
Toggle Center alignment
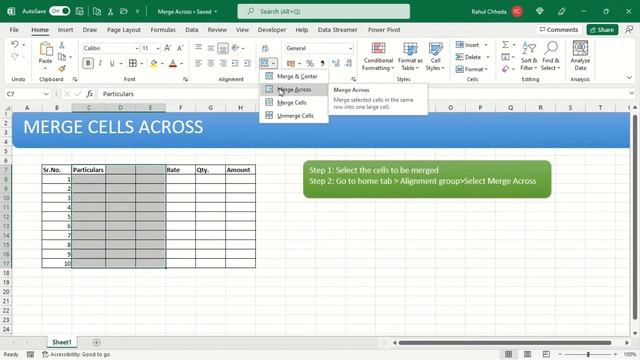[x=211, y=63]
